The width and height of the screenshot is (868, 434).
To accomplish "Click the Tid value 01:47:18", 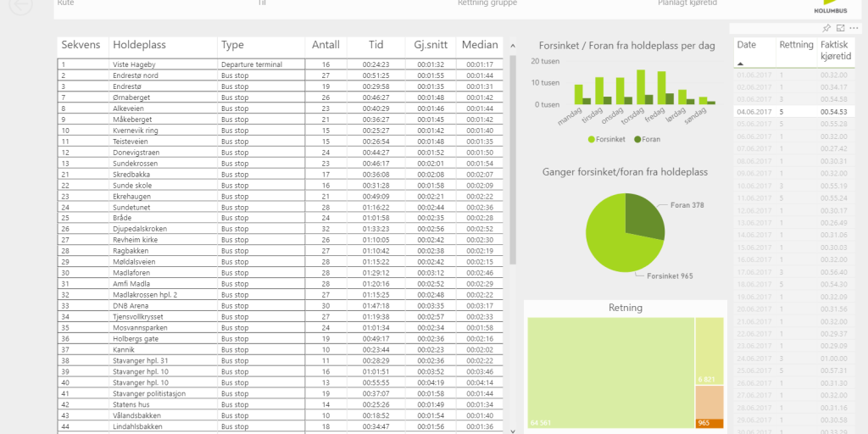I will [x=376, y=305].
